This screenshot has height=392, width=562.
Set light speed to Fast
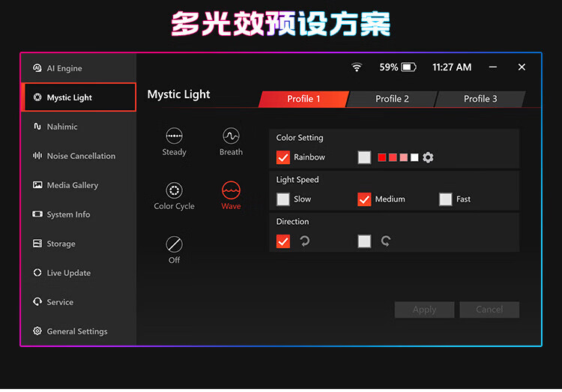pyautogui.click(x=446, y=199)
